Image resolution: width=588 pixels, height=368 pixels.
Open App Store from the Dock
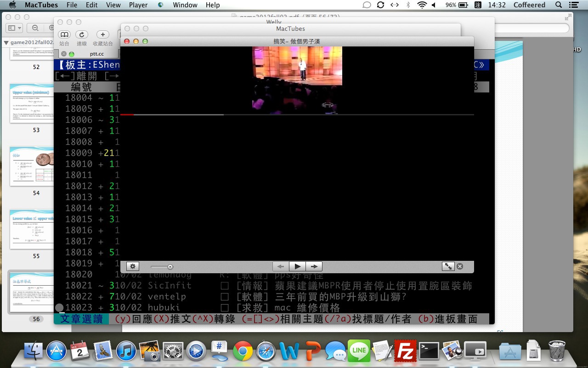(x=57, y=351)
